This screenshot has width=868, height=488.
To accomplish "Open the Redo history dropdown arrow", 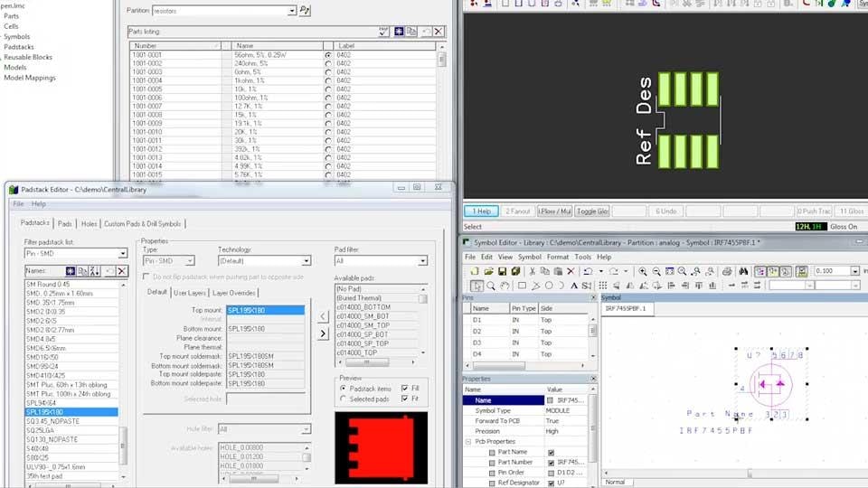I will pyautogui.click(x=626, y=271).
